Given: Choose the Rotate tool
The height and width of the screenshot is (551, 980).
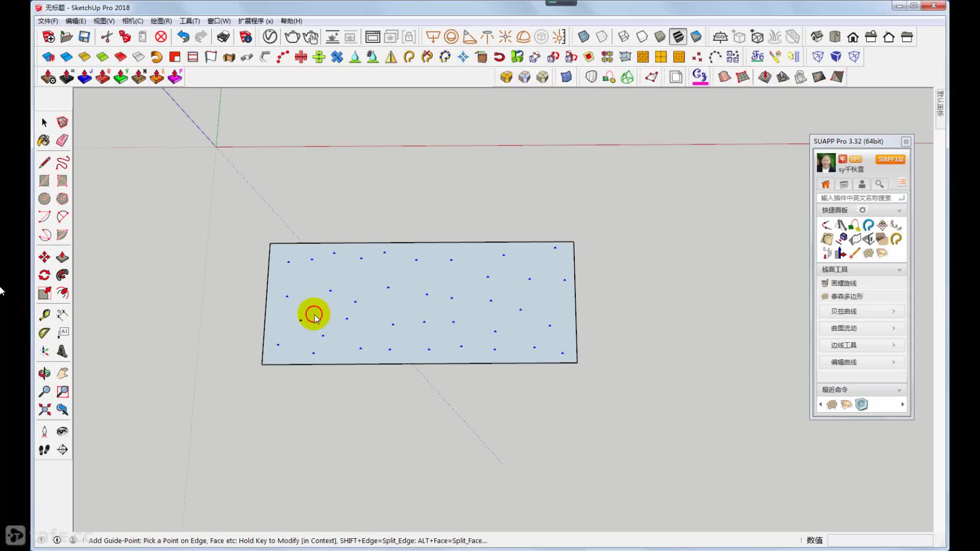Looking at the screenshot, I should [x=44, y=275].
